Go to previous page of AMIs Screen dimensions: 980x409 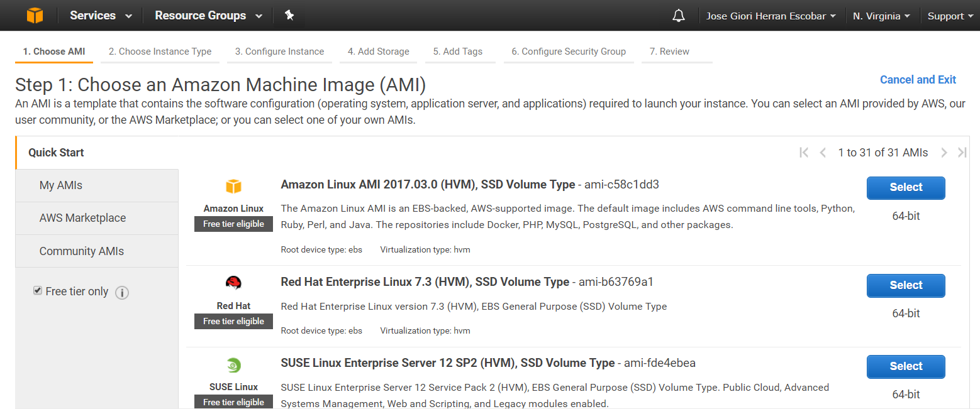(x=823, y=153)
